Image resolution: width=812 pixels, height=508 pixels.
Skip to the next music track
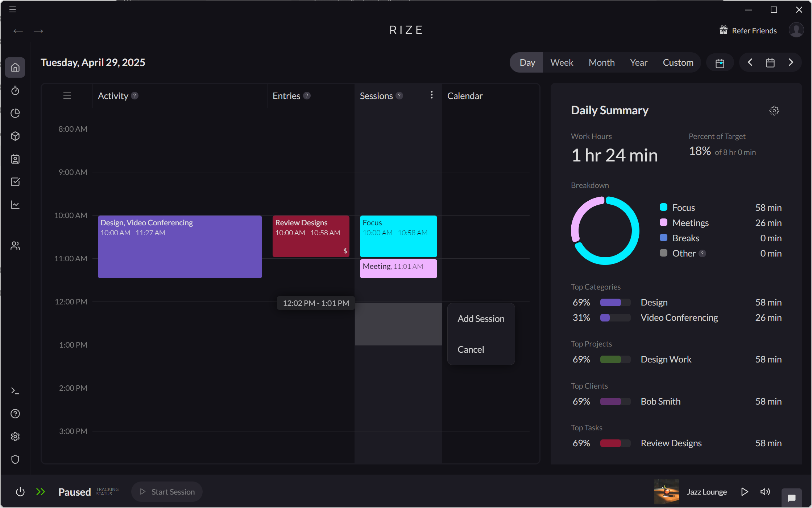pos(745,492)
